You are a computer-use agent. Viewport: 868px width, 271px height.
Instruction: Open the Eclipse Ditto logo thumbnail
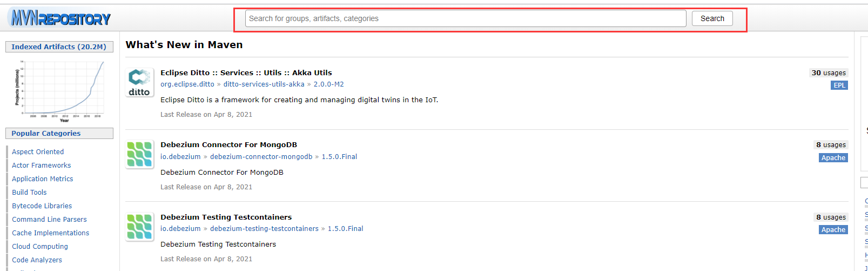coord(139,82)
